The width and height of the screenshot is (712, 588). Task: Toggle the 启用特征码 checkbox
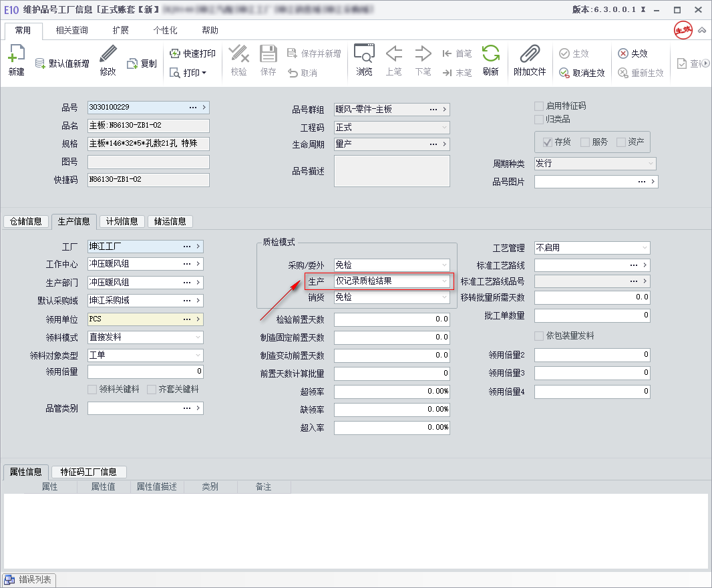click(x=539, y=106)
